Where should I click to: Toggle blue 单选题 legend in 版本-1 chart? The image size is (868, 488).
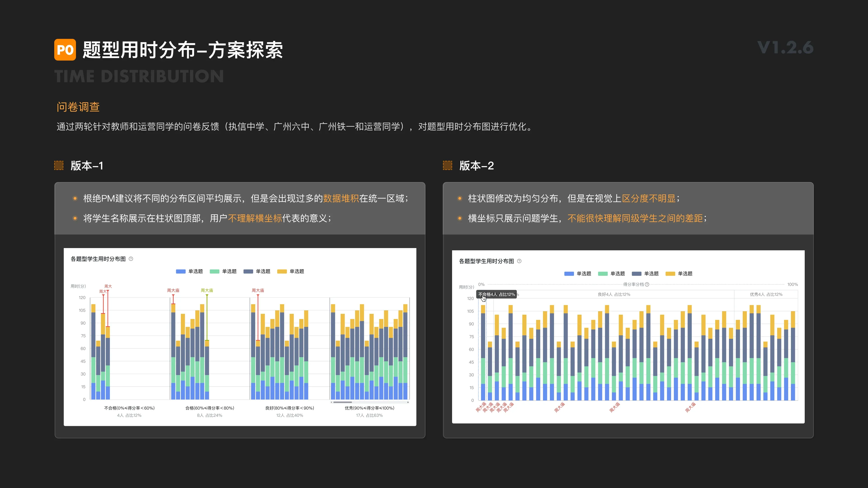click(x=189, y=271)
